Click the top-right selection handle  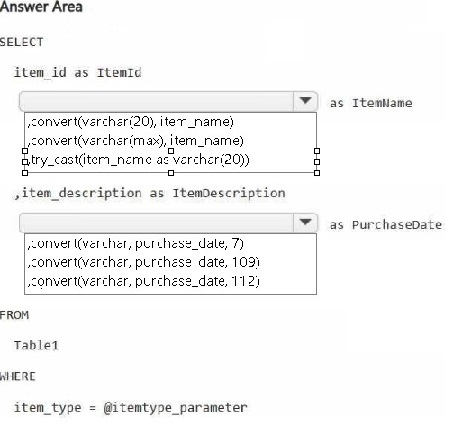(x=317, y=151)
